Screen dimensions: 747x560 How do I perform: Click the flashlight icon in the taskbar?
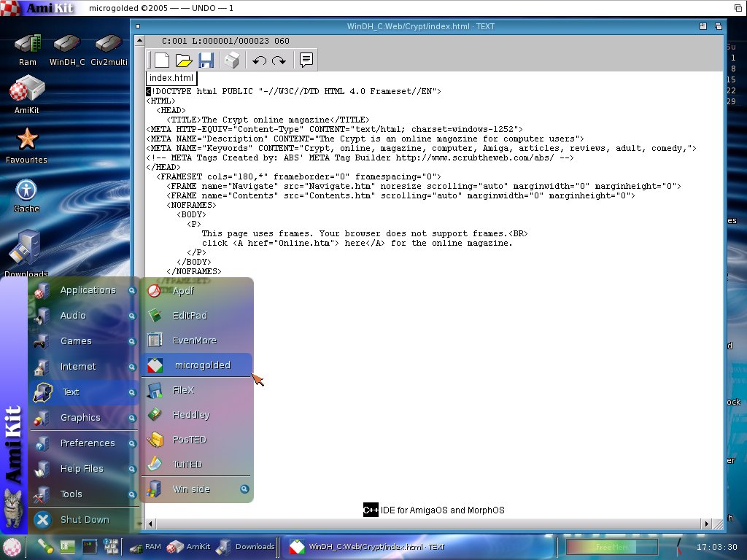(x=46, y=546)
